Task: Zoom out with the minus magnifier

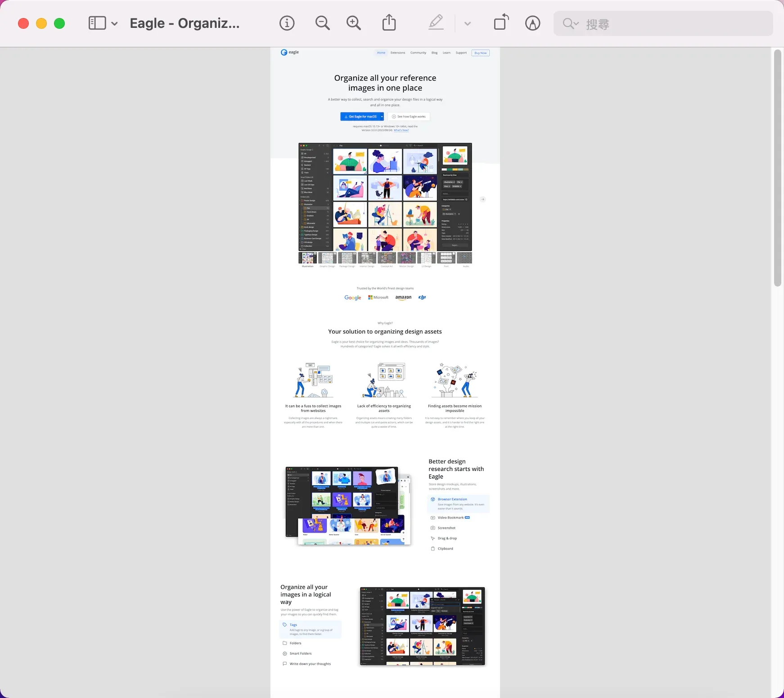Action: point(323,23)
